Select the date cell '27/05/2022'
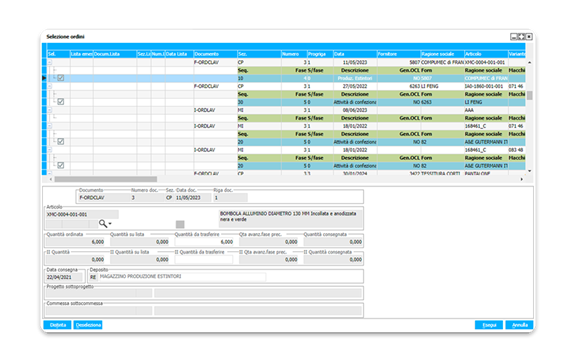The height and width of the screenshot is (362, 576). [355, 86]
